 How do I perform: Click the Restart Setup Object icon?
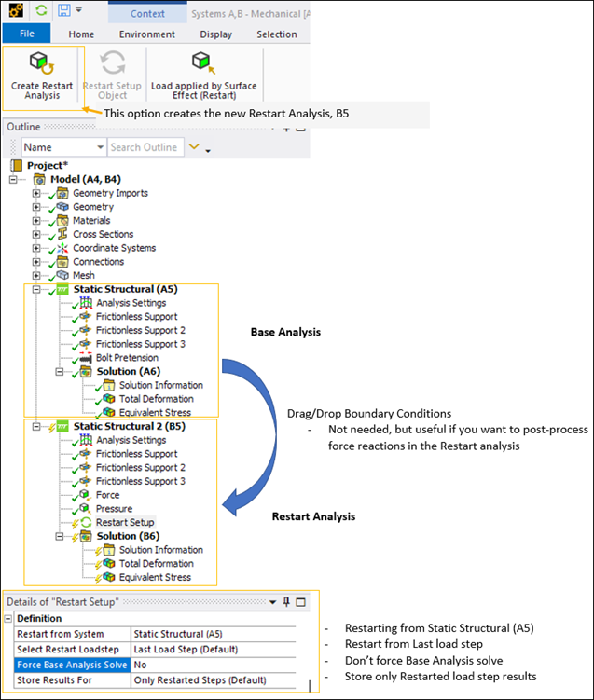(112, 62)
